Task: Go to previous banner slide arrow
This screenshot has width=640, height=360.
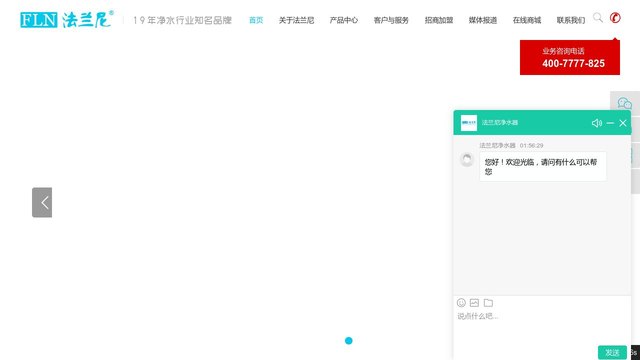Action: 42,202
